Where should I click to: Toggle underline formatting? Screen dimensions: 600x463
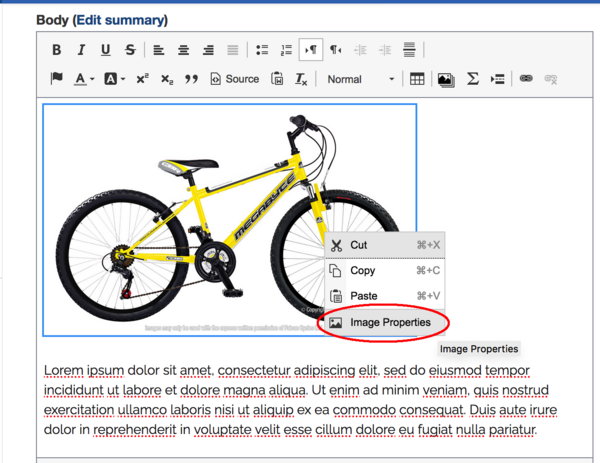coord(106,49)
